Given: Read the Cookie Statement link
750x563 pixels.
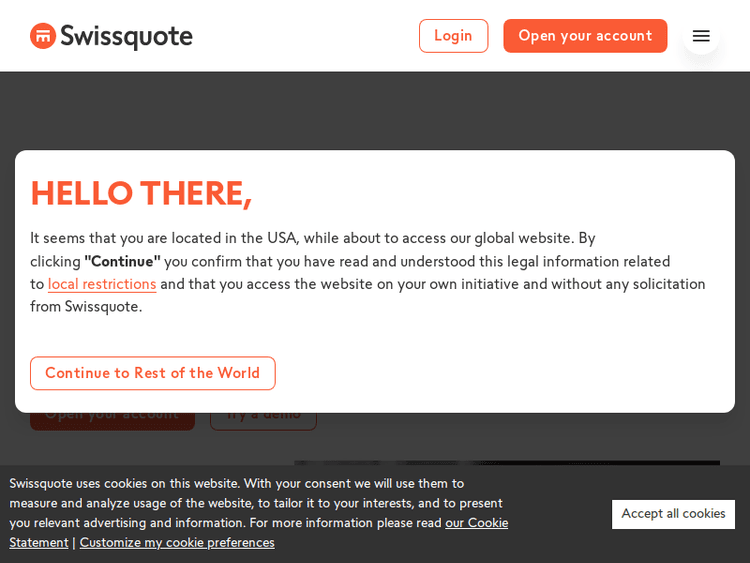Looking at the screenshot, I should (476, 522).
